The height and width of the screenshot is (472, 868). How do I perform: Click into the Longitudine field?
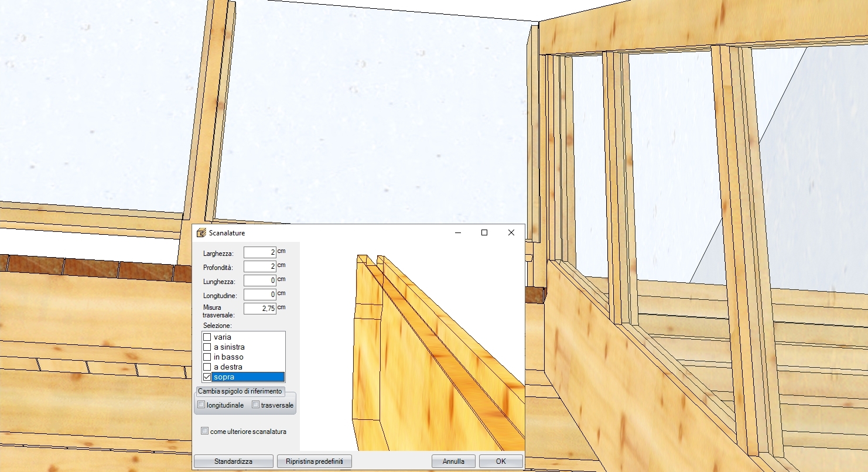click(259, 295)
